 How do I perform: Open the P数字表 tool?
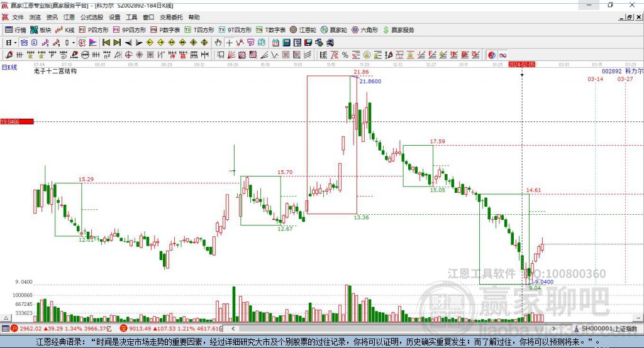coord(165,30)
